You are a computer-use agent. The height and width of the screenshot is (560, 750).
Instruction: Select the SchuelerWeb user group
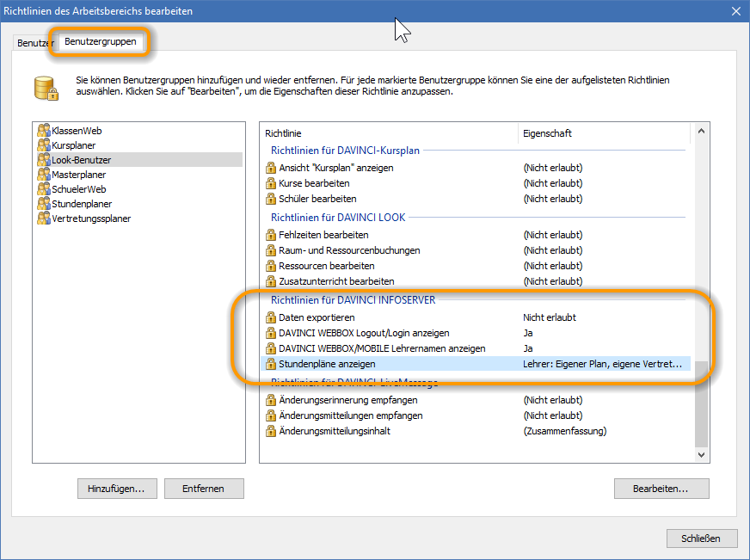[78, 189]
